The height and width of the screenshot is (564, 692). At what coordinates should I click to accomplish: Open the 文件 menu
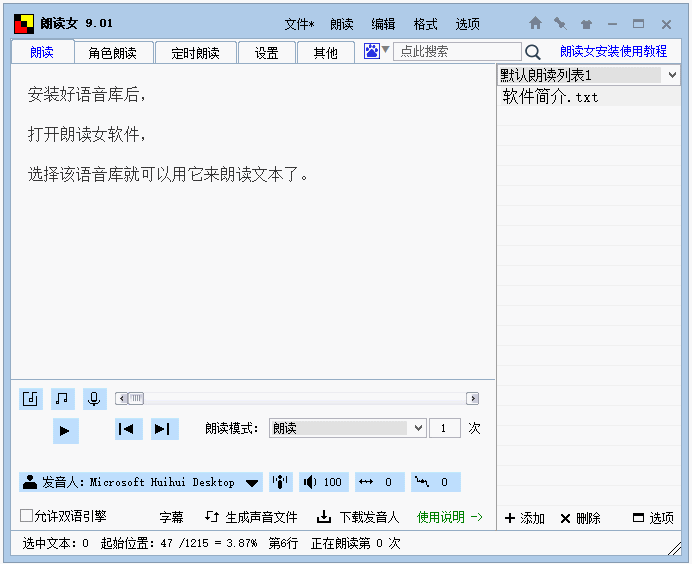click(x=299, y=24)
